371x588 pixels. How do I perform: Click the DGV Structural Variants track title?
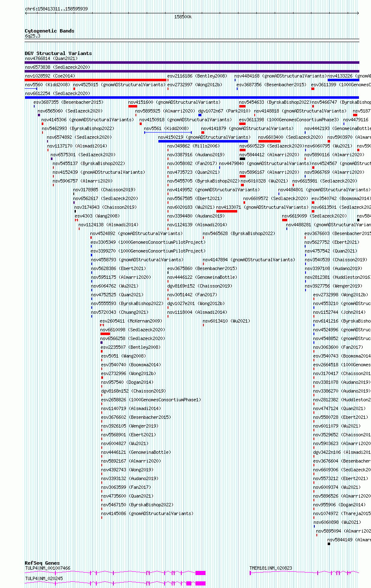58,53
